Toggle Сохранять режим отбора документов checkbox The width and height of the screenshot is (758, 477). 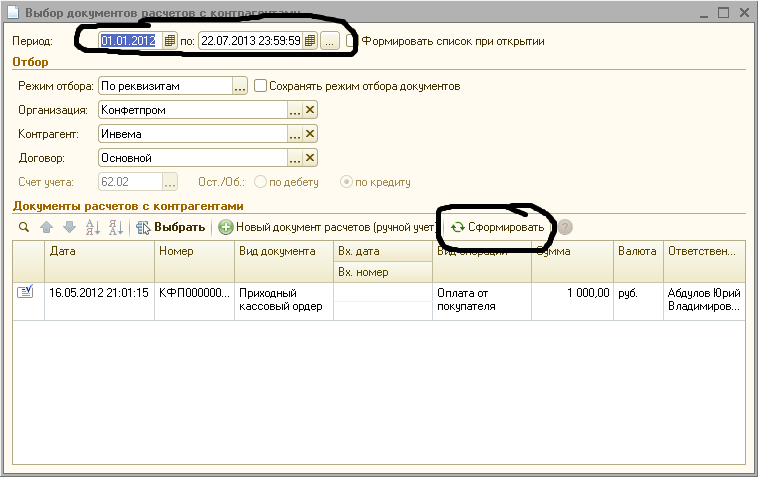[260, 86]
